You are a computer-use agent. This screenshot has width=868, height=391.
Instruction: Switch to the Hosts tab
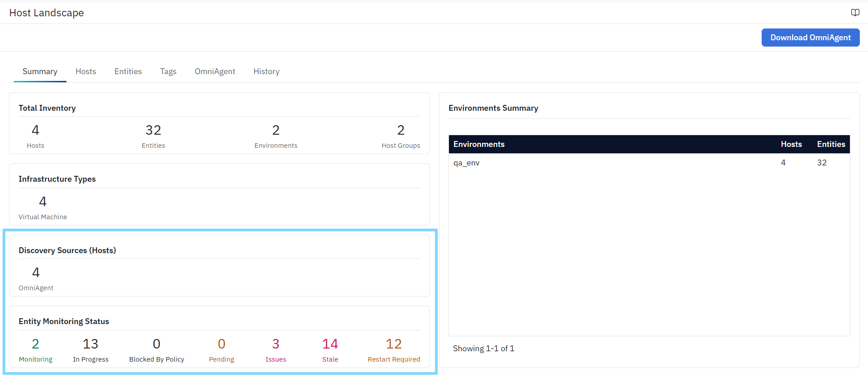click(x=86, y=71)
